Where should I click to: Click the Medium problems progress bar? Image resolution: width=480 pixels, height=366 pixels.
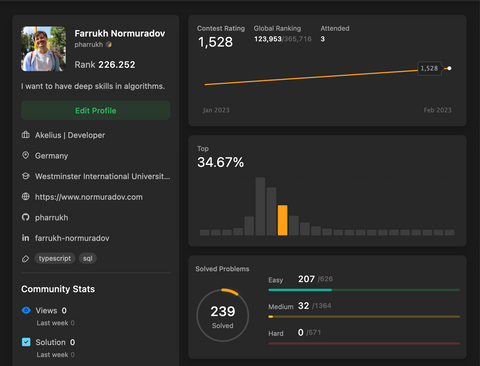[x=364, y=317]
